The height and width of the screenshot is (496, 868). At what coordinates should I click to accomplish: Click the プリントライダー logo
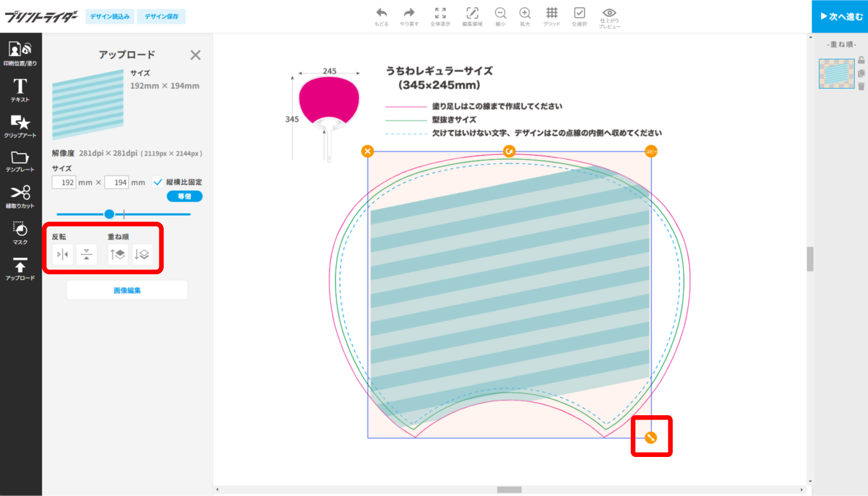click(x=41, y=16)
